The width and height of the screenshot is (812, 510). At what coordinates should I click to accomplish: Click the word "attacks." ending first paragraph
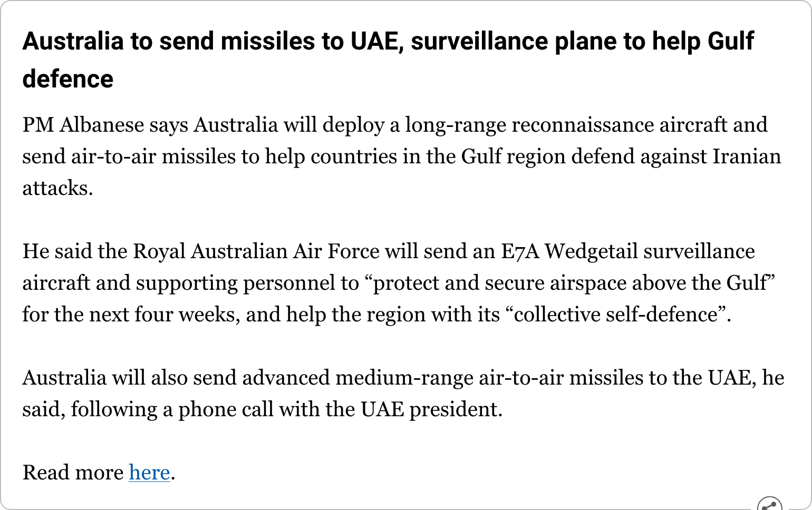[x=57, y=188]
